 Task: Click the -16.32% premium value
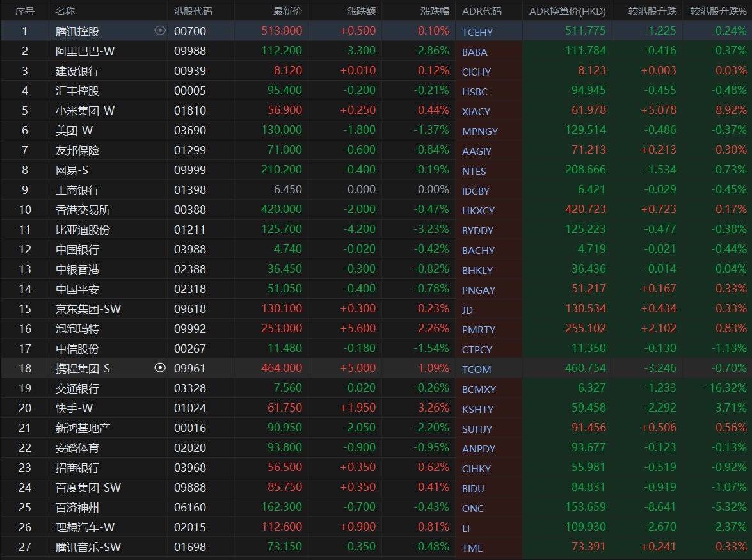[725, 387]
